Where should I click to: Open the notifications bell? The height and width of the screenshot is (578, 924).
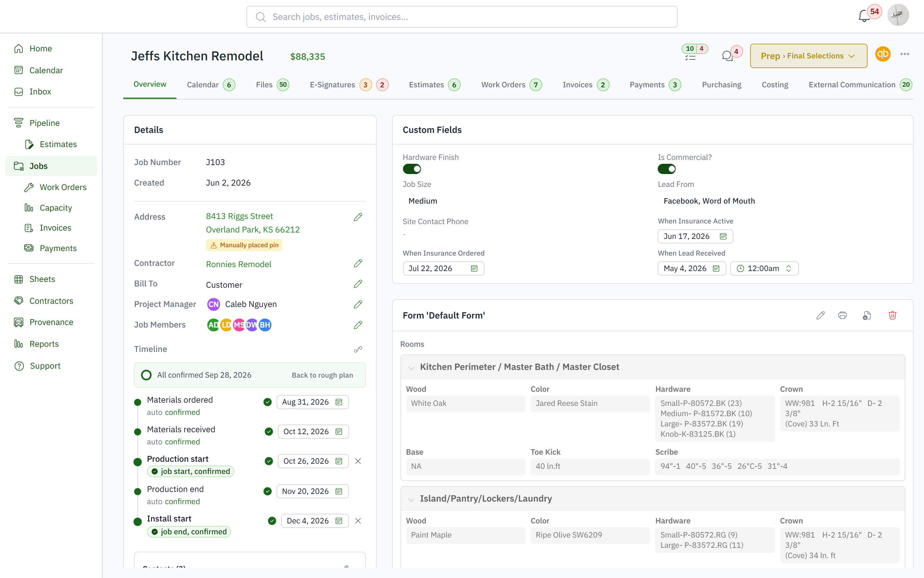tap(864, 16)
